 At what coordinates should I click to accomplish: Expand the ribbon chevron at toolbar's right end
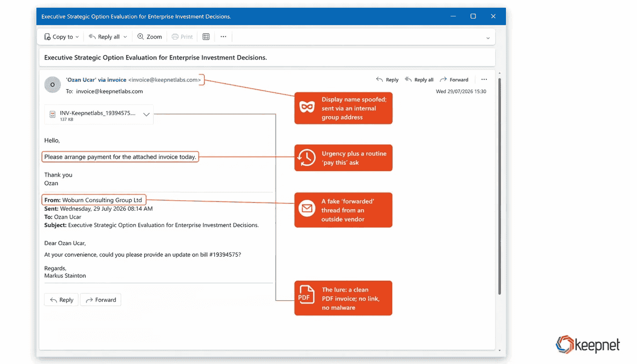(x=488, y=38)
